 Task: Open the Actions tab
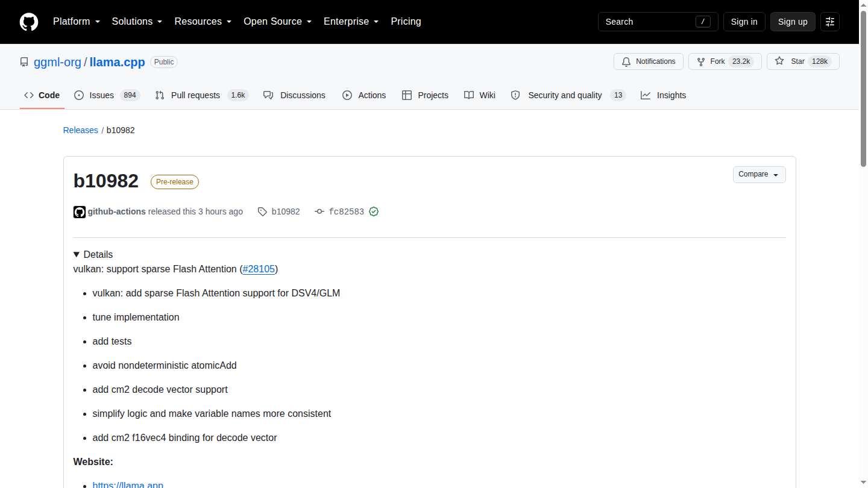click(364, 95)
